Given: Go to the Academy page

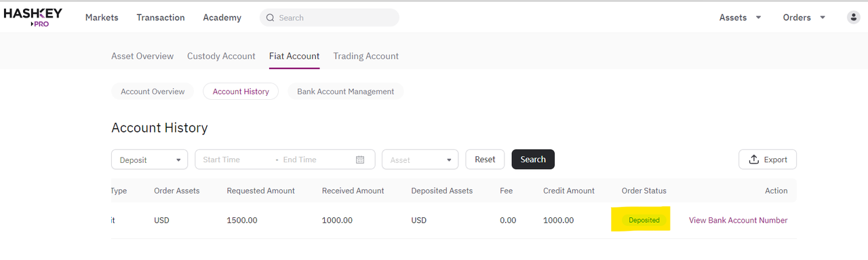Looking at the screenshot, I should pyautogui.click(x=222, y=18).
